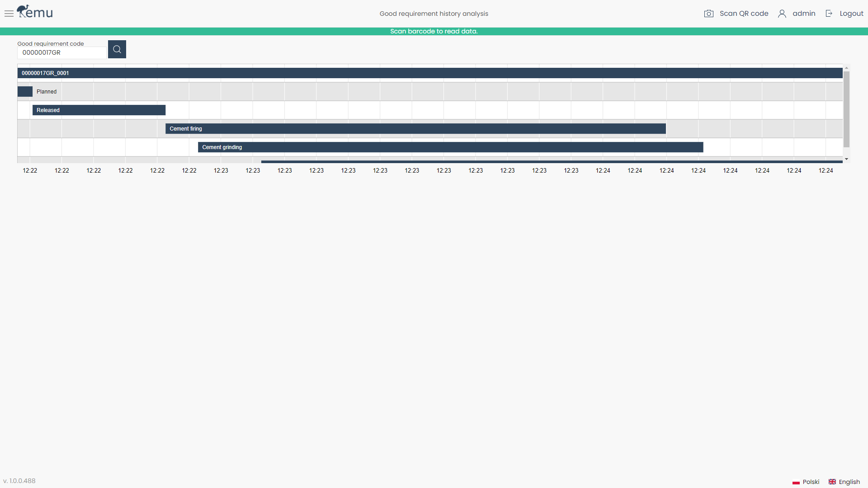
Task: Switch language to English
Action: coord(849,482)
